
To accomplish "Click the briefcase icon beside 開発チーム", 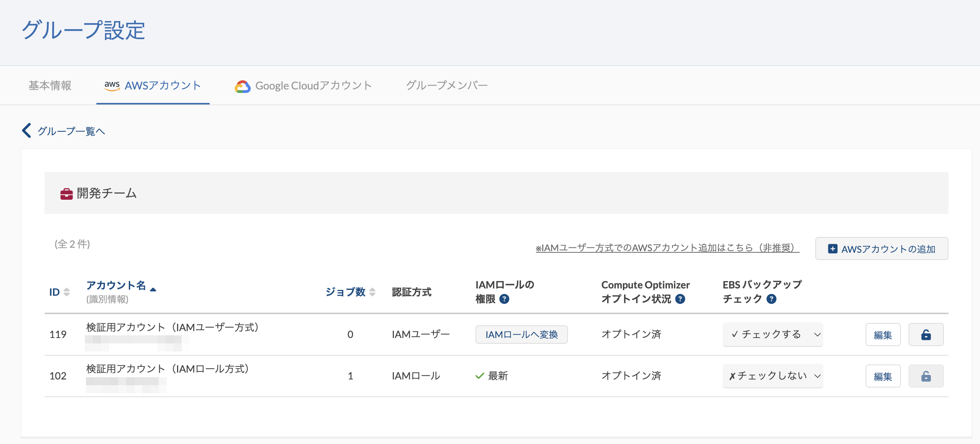I will pos(66,194).
